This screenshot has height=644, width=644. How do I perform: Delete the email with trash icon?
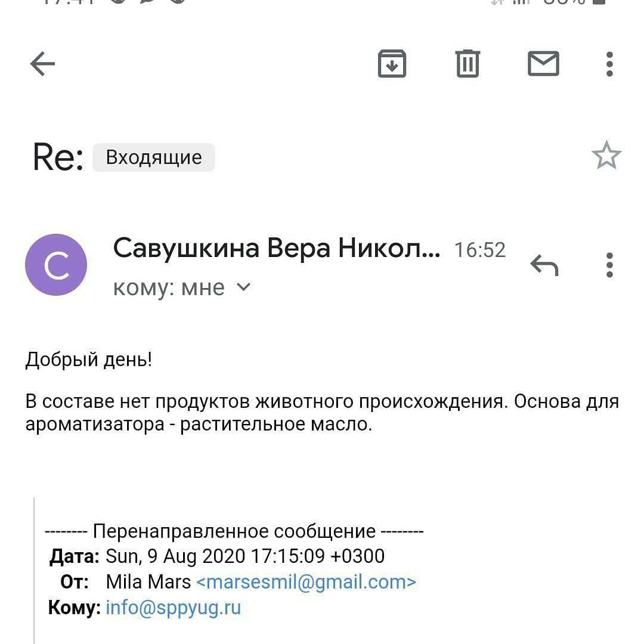click(x=467, y=64)
